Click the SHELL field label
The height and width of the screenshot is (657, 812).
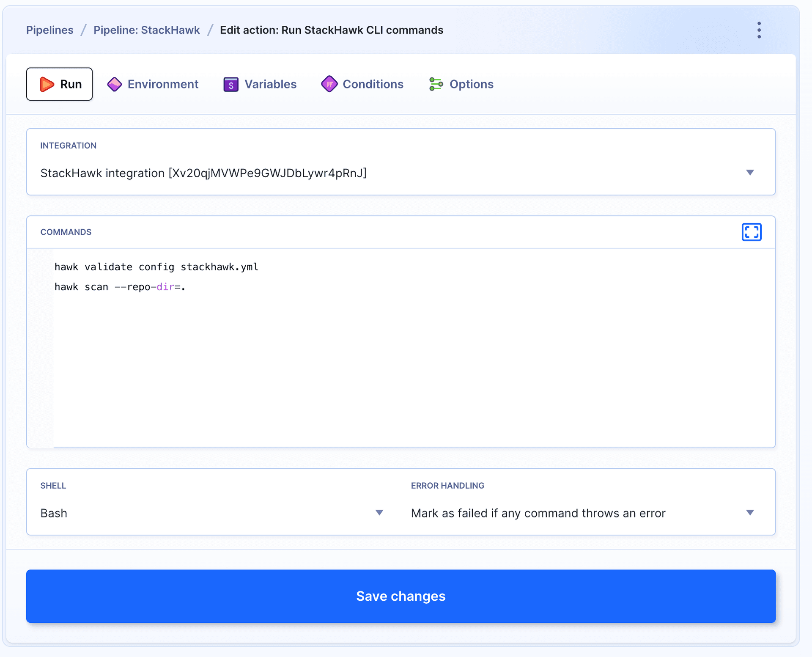point(53,486)
